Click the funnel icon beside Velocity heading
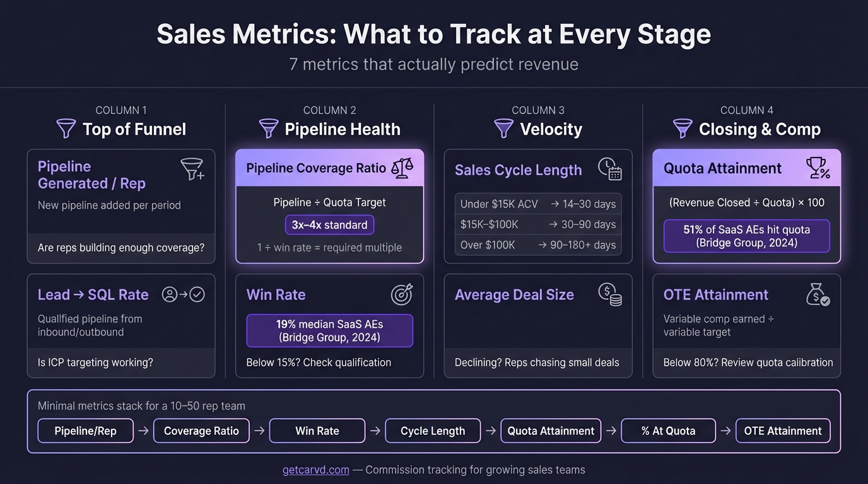The image size is (868, 484). pyautogui.click(x=503, y=129)
